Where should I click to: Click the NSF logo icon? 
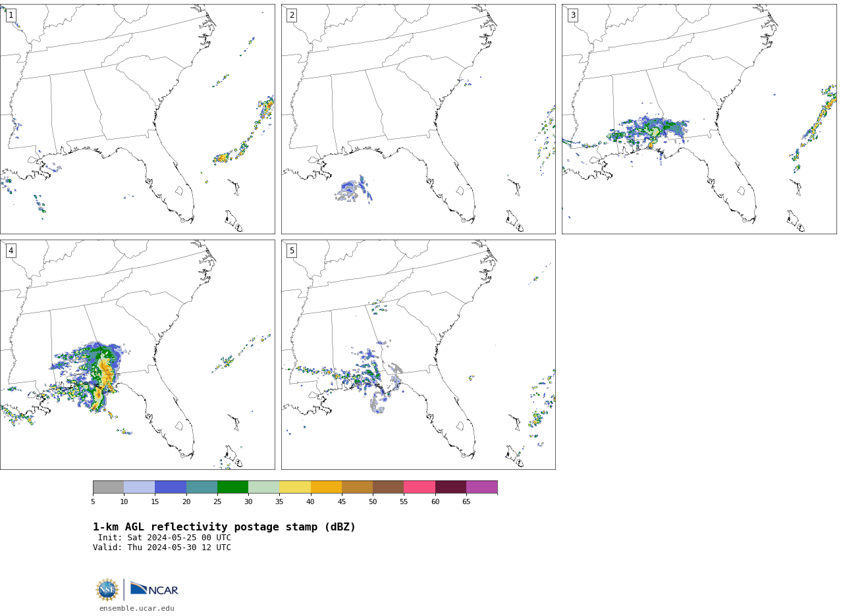[107, 590]
